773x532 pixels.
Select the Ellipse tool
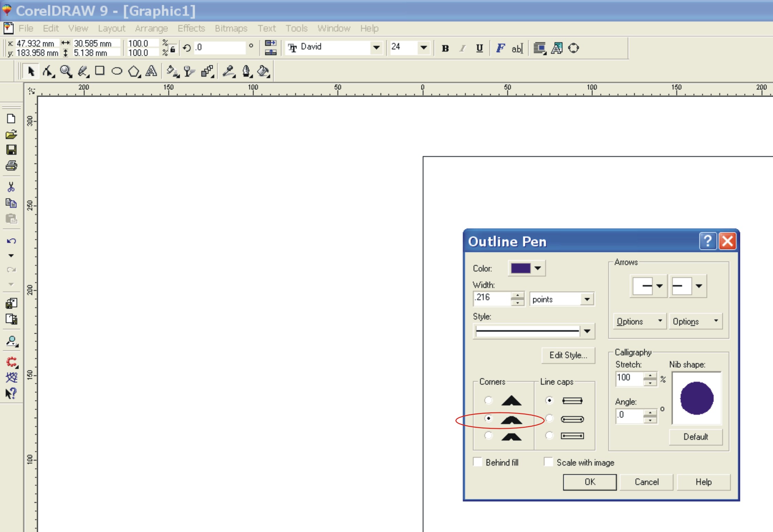pyautogui.click(x=117, y=71)
